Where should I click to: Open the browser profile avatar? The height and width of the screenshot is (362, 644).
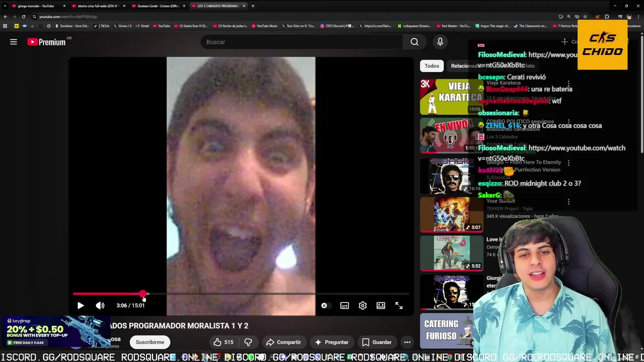point(629,17)
